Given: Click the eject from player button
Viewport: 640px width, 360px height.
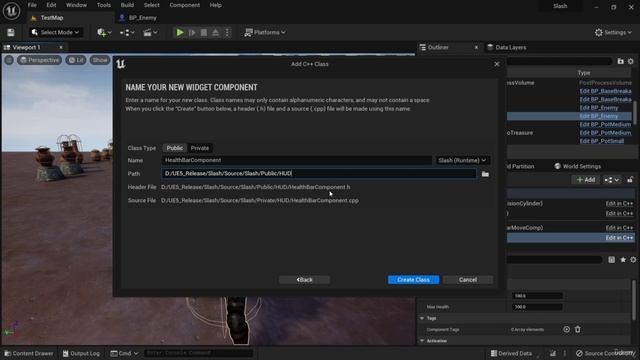Looking at the screenshot, I should pos(216,32).
